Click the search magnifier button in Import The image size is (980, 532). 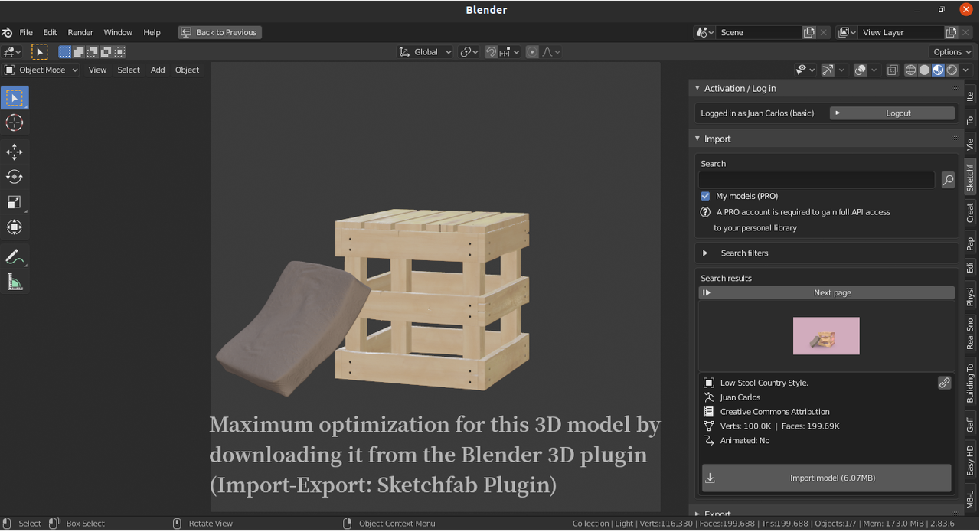(948, 180)
